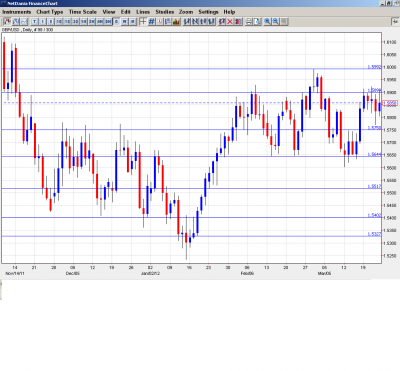Toggle the chart grid (# icon)
This screenshot has height=371, width=400.
(x=151, y=22)
